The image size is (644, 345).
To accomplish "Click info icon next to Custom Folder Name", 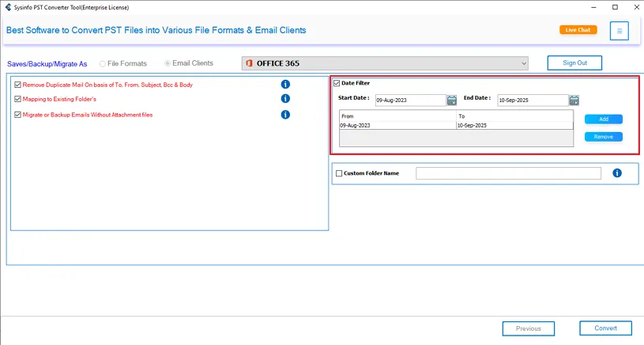I will click(x=617, y=173).
